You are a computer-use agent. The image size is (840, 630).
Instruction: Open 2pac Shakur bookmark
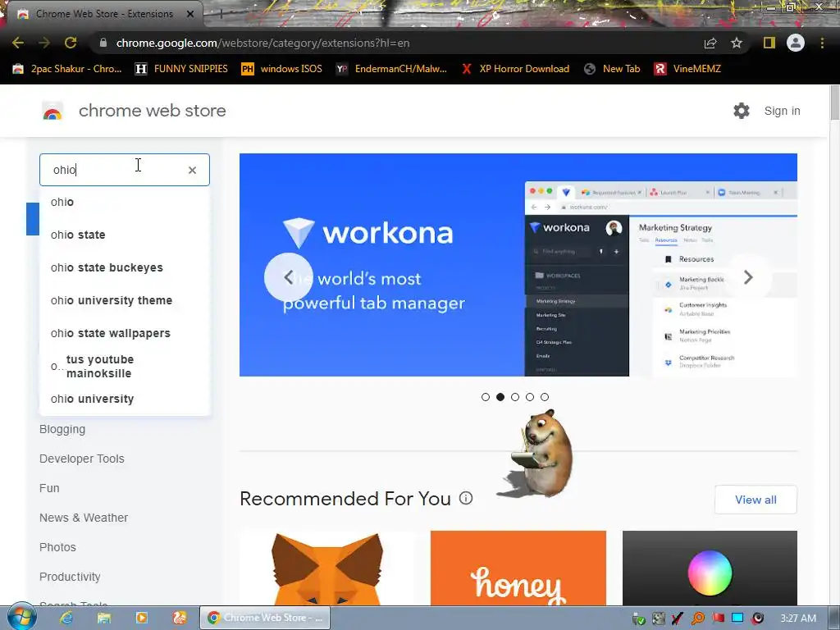tap(67, 69)
